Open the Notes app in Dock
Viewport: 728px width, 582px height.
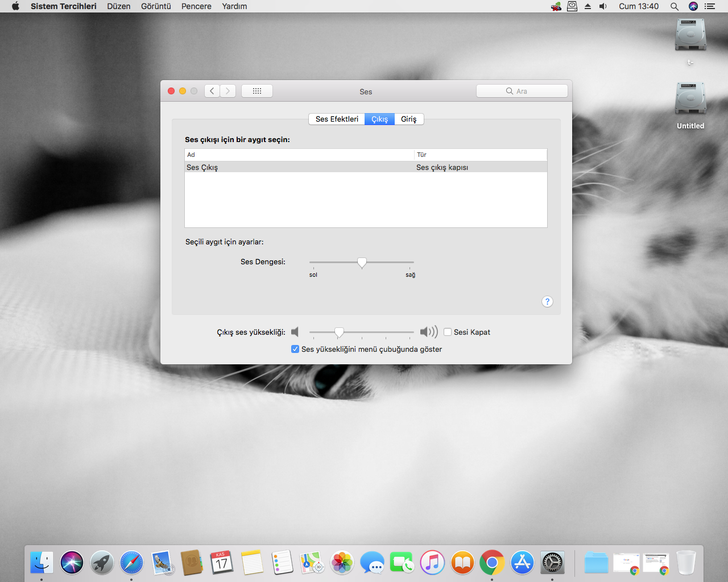pos(252,563)
